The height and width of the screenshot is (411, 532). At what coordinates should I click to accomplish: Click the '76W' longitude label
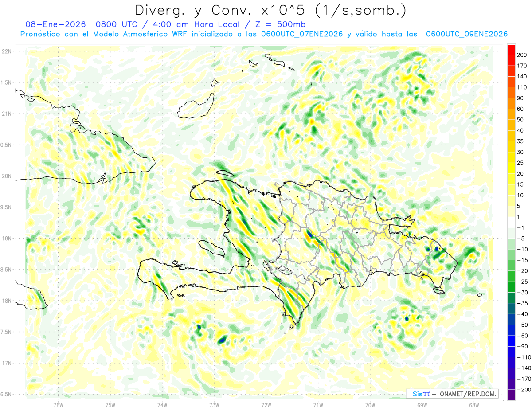[x=58, y=405]
